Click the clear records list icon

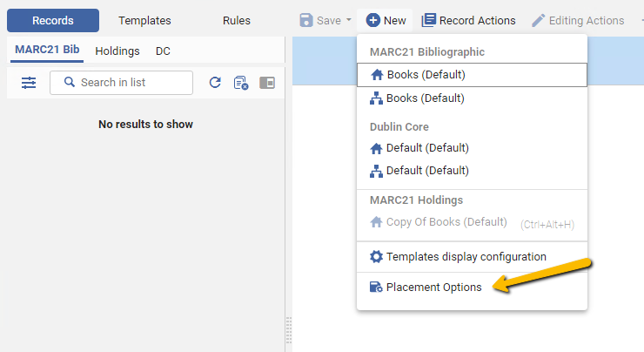pos(241,83)
